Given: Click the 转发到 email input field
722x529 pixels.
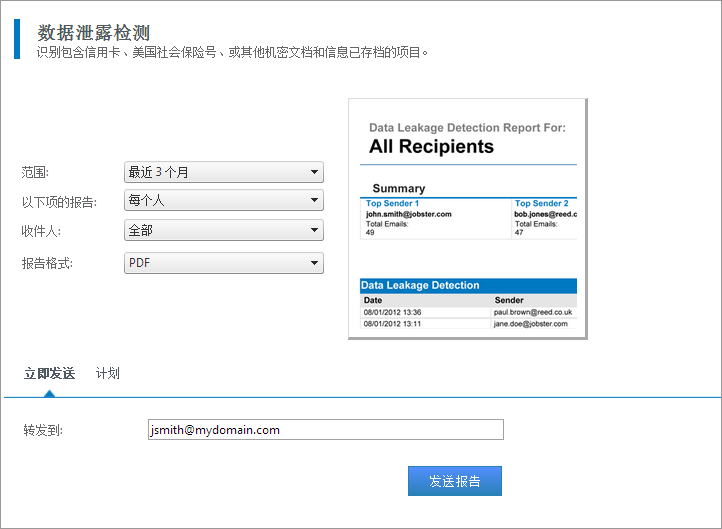Looking at the screenshot, I should (x=325, y=430).
